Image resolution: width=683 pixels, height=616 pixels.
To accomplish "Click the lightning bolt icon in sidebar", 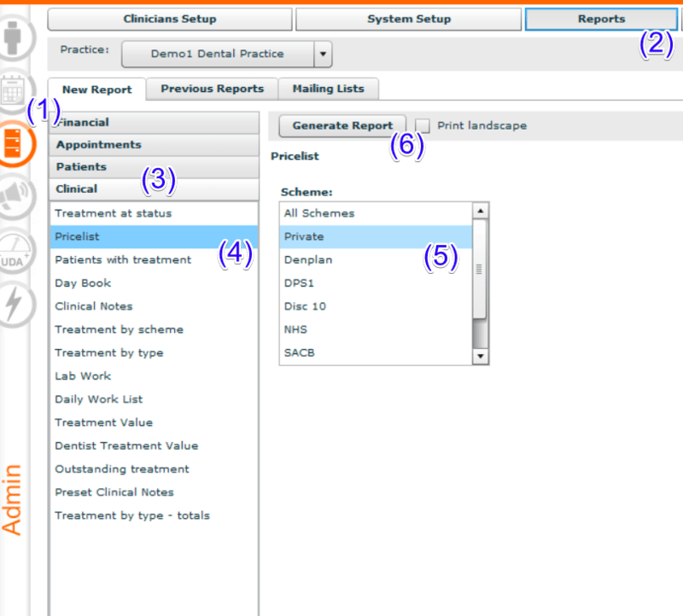I will pyautogui.click(x=16, y=305).
